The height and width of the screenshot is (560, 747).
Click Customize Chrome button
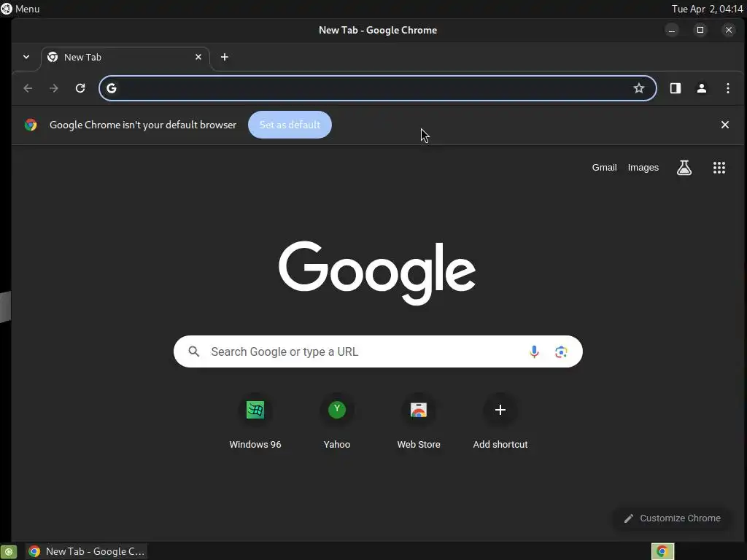pos(672,518)
